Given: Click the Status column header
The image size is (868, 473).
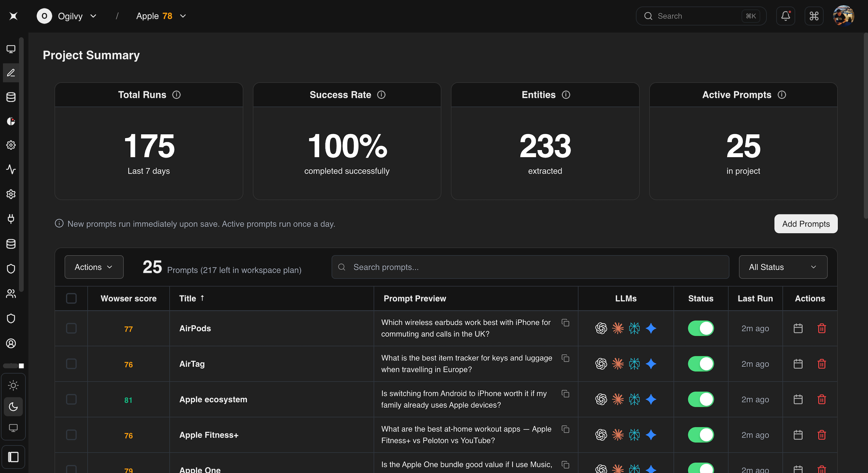Looking at the screenshot, I should tap(701, 298).
